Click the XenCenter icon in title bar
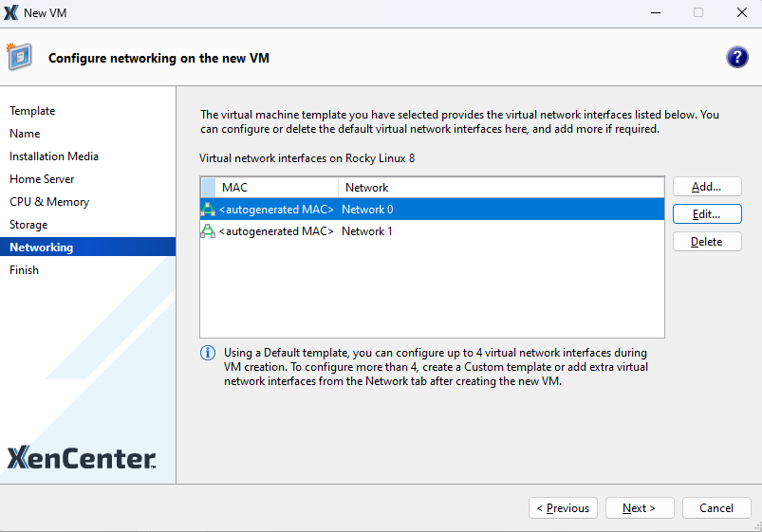 (11, 13)
